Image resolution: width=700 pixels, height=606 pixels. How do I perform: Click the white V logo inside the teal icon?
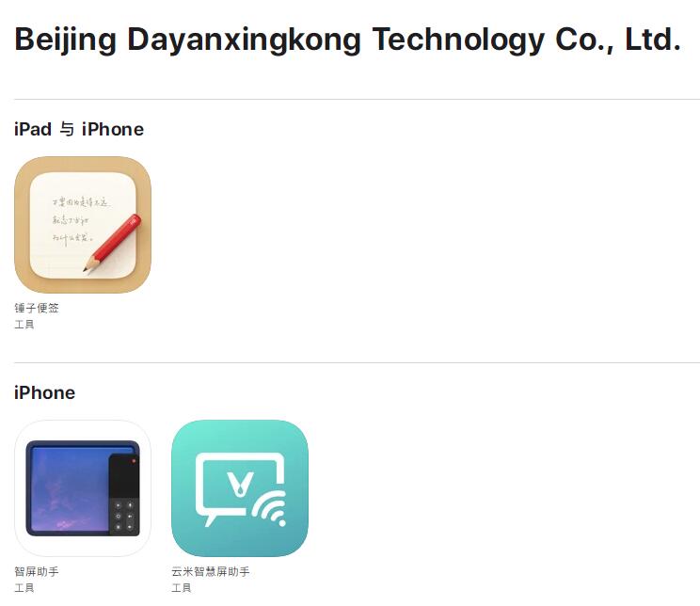[241, 484]
